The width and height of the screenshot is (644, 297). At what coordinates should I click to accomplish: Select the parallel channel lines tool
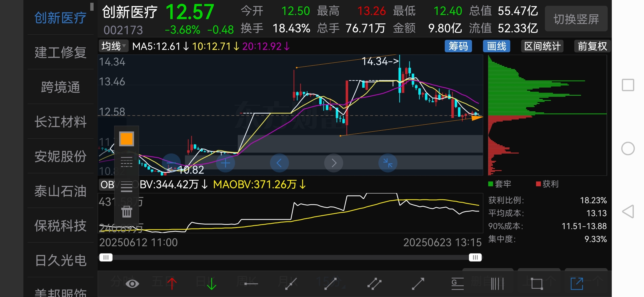(x=374, y=284)
